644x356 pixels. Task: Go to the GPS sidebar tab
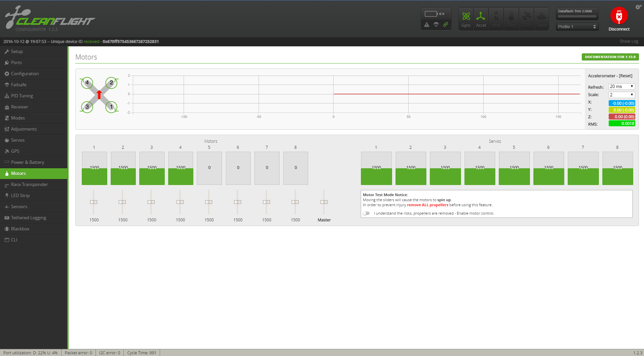pyautogui.click(x=34, y=151)
